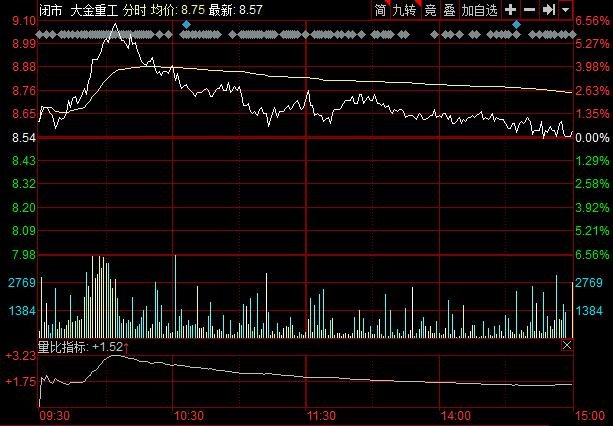Click the 11:30 time axis label

click(x=321, y=416)
